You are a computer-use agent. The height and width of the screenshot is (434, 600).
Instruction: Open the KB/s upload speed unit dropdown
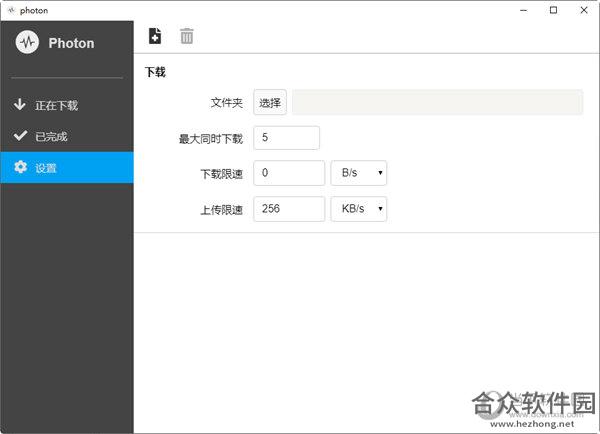[x=359, y=209]
